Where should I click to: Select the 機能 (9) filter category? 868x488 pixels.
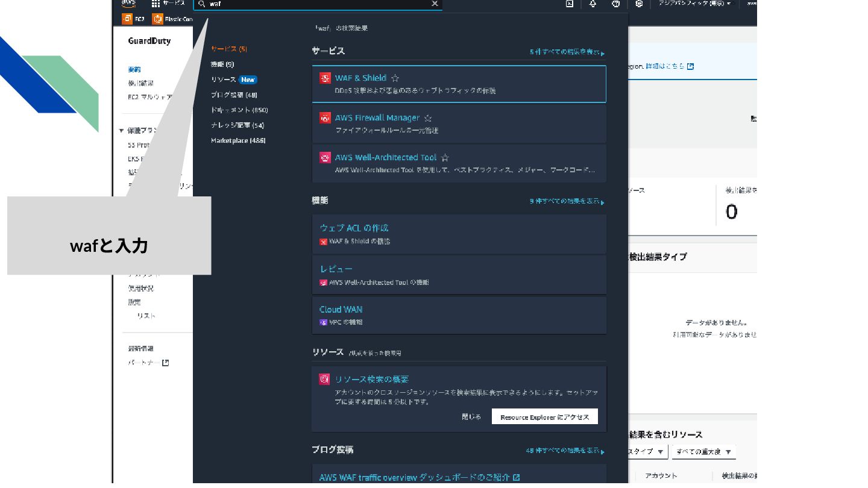coord(222,64)
